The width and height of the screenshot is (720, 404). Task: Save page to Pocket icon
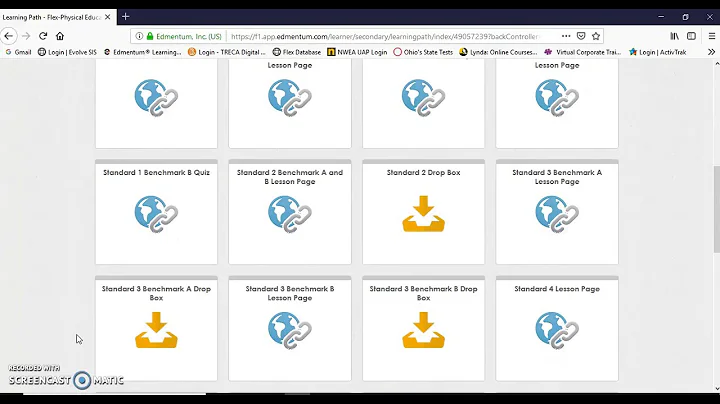click(581, 36)
